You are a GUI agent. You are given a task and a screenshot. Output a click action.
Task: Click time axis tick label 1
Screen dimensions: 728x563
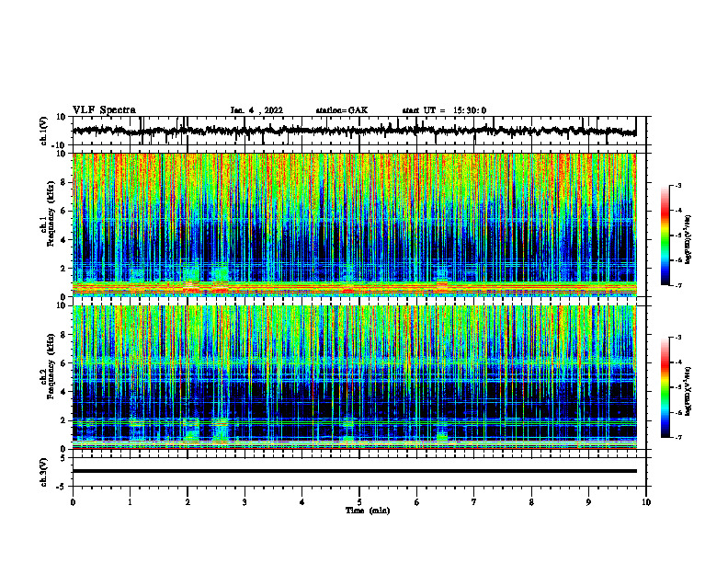pos(130,502)
